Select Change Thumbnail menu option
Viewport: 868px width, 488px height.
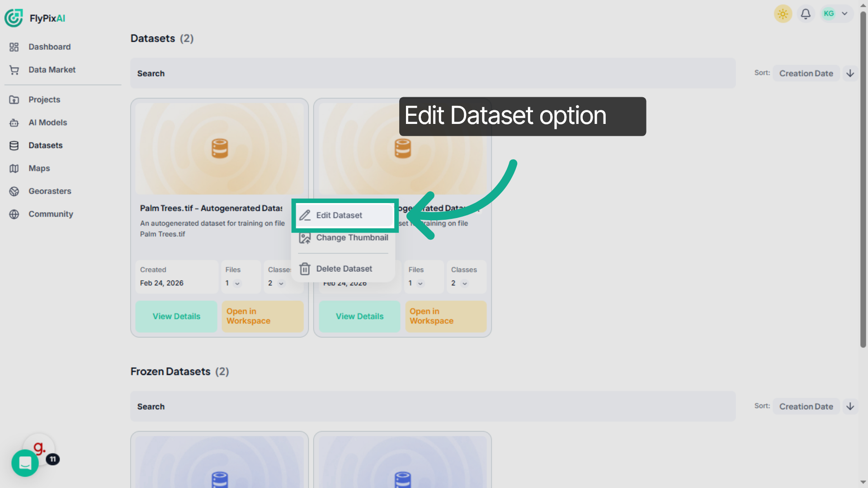pyautogui.click(x=344, y=238)
